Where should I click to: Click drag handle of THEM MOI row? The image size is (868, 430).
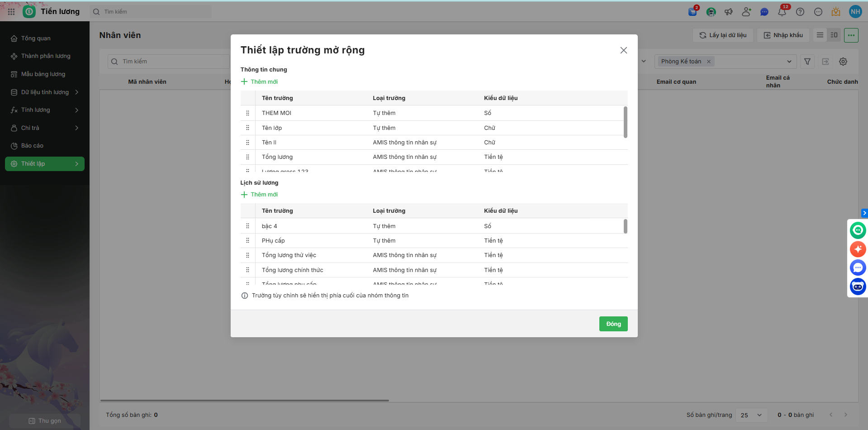(x=247, y=113)
